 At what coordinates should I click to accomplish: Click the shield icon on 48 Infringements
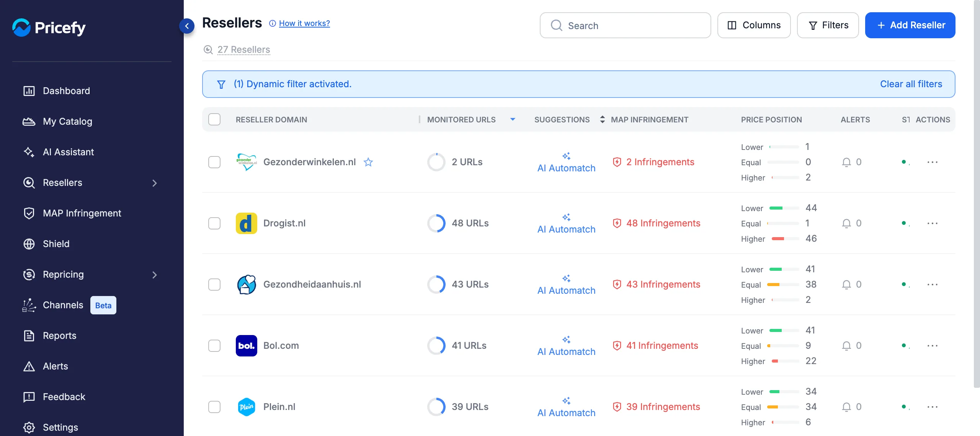(617, 223)
